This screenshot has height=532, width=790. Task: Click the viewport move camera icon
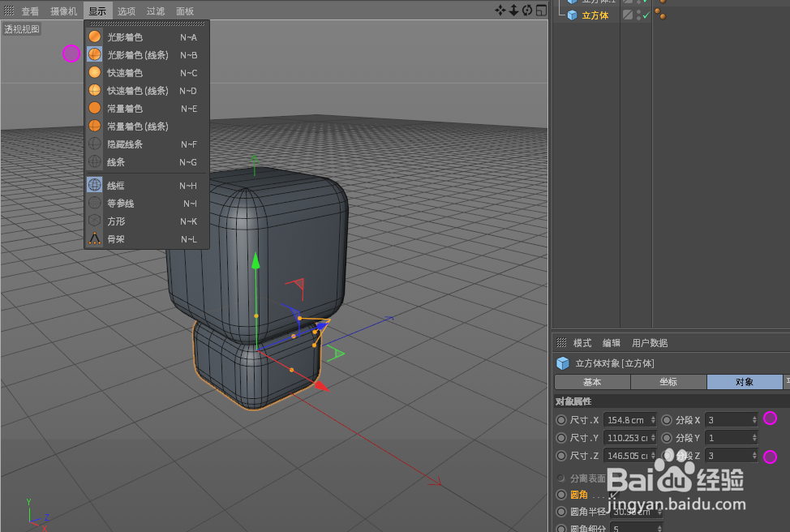point(500,11)
